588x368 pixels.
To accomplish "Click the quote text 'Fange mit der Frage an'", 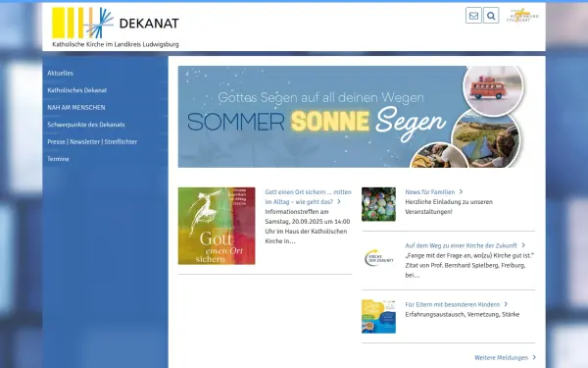I will (x=469, y=266).
